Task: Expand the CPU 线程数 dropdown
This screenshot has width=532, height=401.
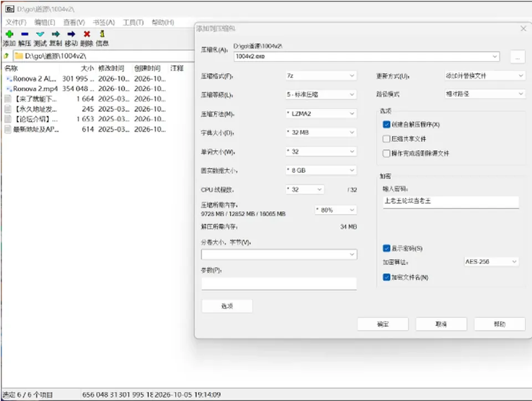Action: [305, 189]
